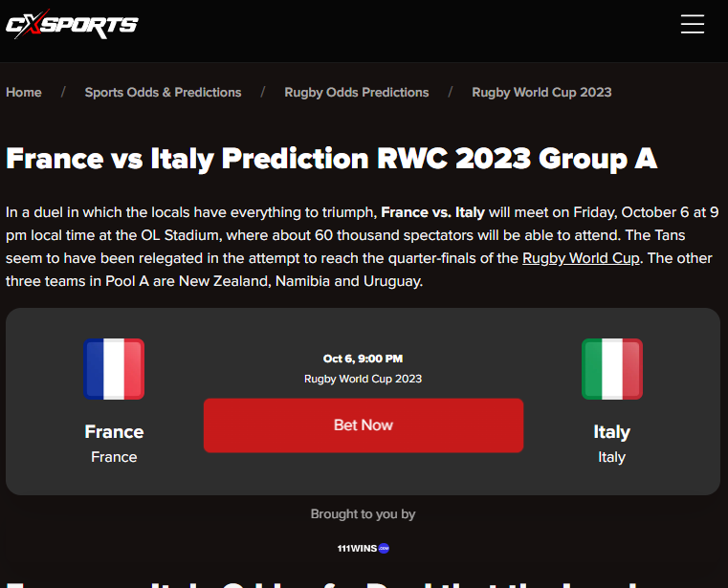Screen dimensions: 728x588
Task: Click the bold France vs. Italy text in paragraph
Action: coord(432,212)
